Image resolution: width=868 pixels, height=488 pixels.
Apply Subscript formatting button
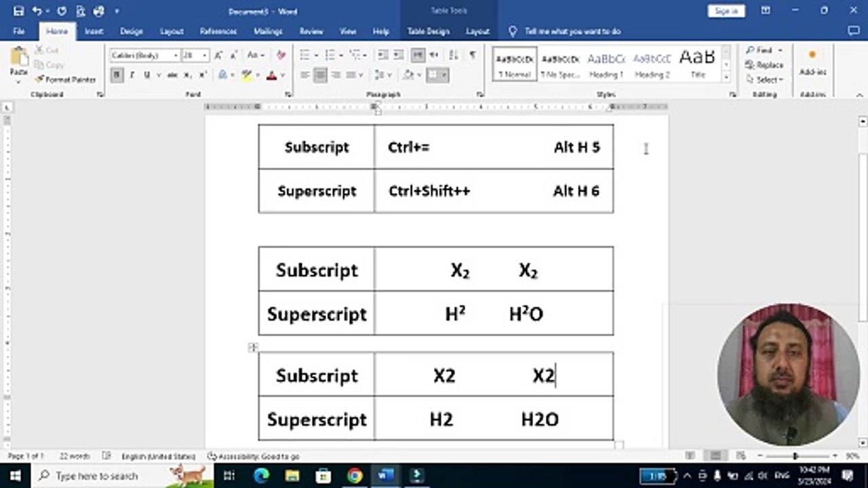188,75
